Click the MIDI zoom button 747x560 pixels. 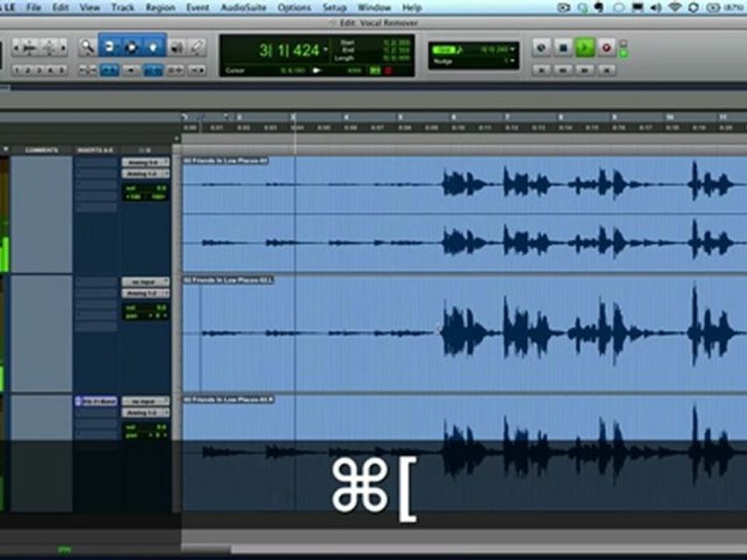click(x=50, y=47)
